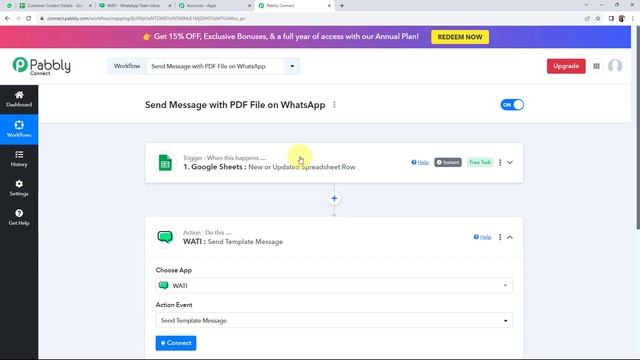This screenshot has width=640, height=360.
Task: Open a new browser tab
Action: click(x=342, y=6)
